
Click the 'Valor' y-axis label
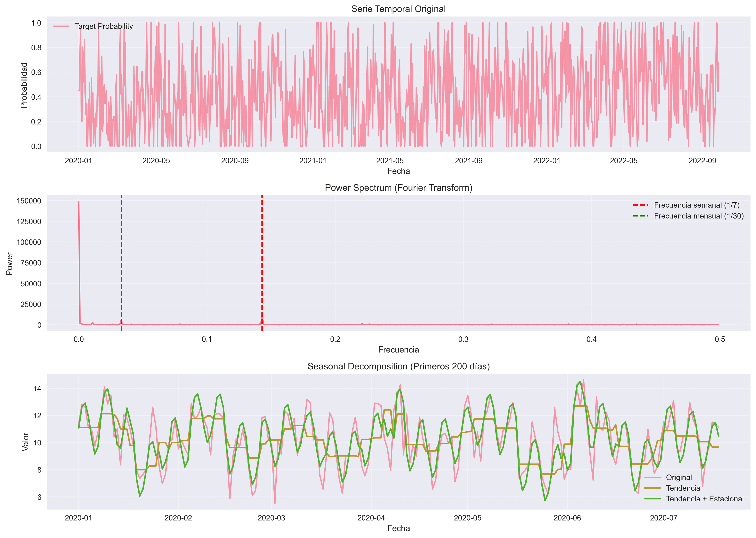click(x=25, y=442)
